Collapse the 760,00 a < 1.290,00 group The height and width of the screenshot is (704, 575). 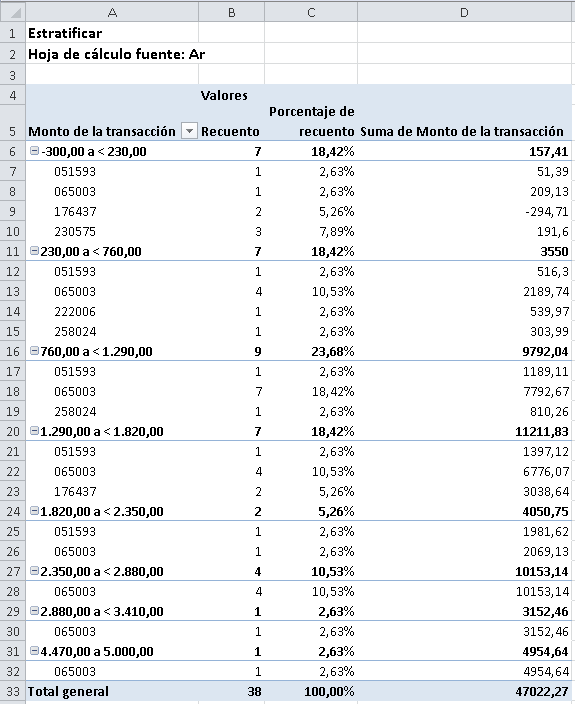tap(34, 351)
